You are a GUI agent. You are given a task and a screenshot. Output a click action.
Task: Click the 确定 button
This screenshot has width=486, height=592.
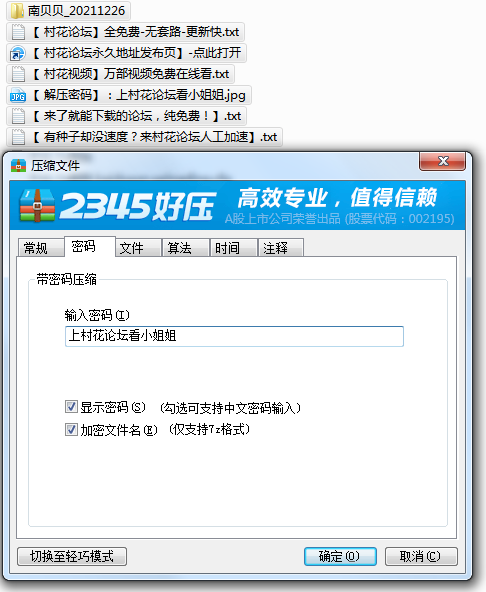(x=340, y=556)
